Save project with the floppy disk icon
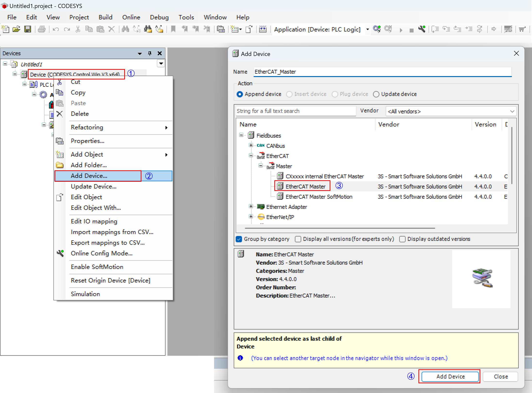532x393 pixels. click(x=28, y=29)
